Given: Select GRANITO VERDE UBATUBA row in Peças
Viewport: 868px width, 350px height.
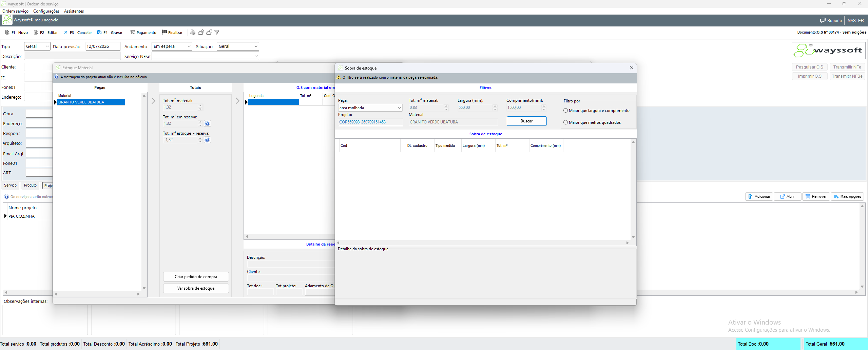Looking at the screenshot, I should (91, 102).
